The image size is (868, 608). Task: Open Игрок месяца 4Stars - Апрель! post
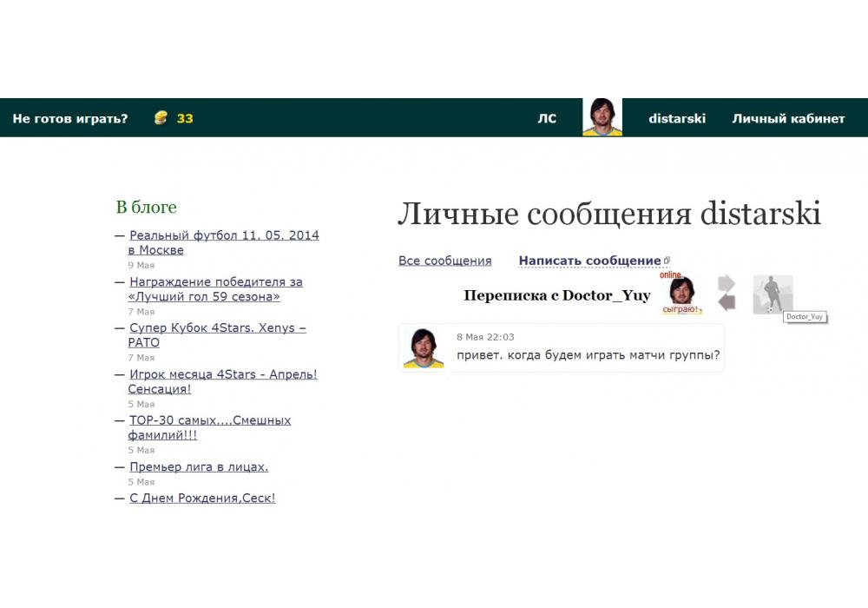pos(222,381)
